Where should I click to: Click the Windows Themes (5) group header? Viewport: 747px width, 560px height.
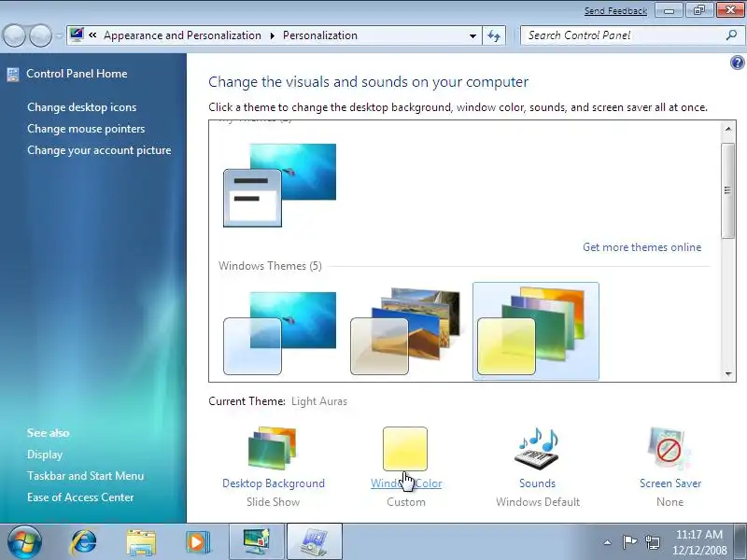point(270,266)
